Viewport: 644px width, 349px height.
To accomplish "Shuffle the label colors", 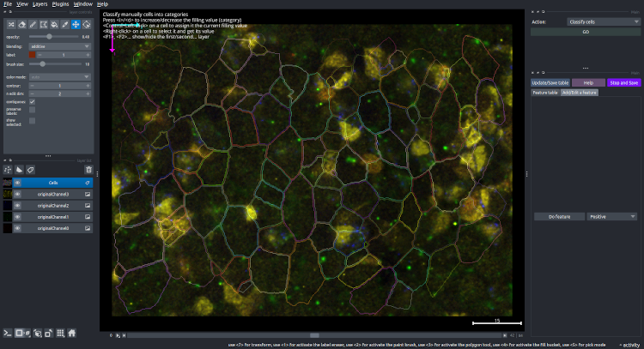I will tap(9, 25).
